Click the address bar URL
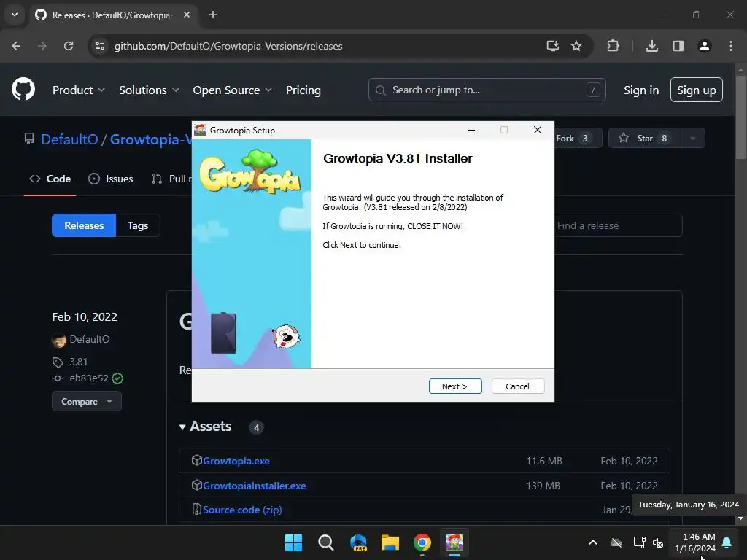Image resolution: width=747 pixels, height=560 pixels. point(228,46)
